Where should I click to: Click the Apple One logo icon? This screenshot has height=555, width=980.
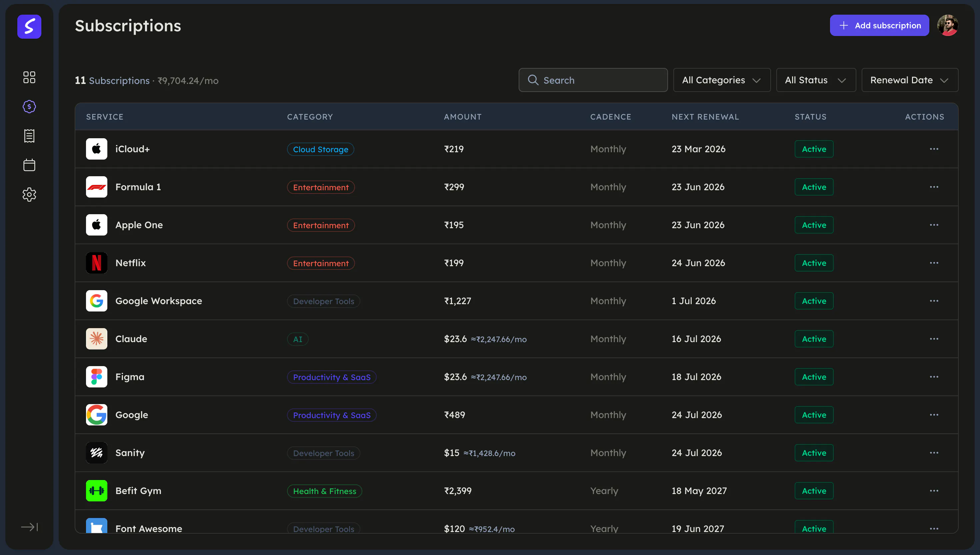96,225
